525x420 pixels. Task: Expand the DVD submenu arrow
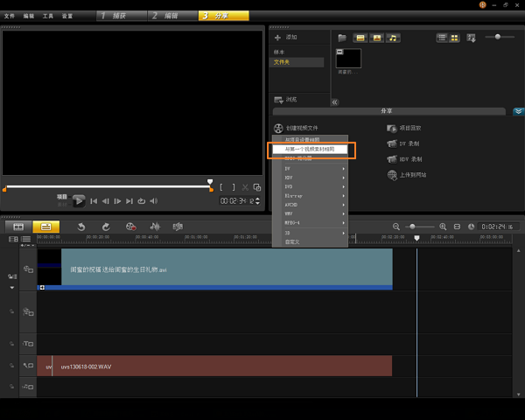coord(344,187)
